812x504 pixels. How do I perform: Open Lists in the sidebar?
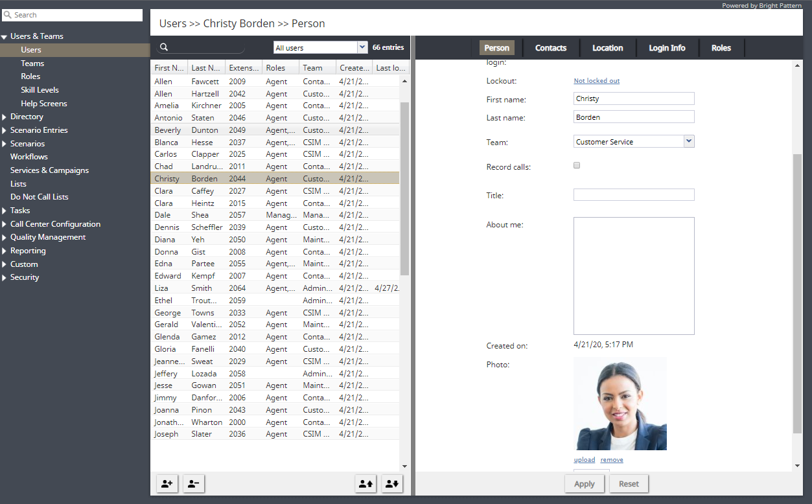pyautogui.click(x=18, y=184)
